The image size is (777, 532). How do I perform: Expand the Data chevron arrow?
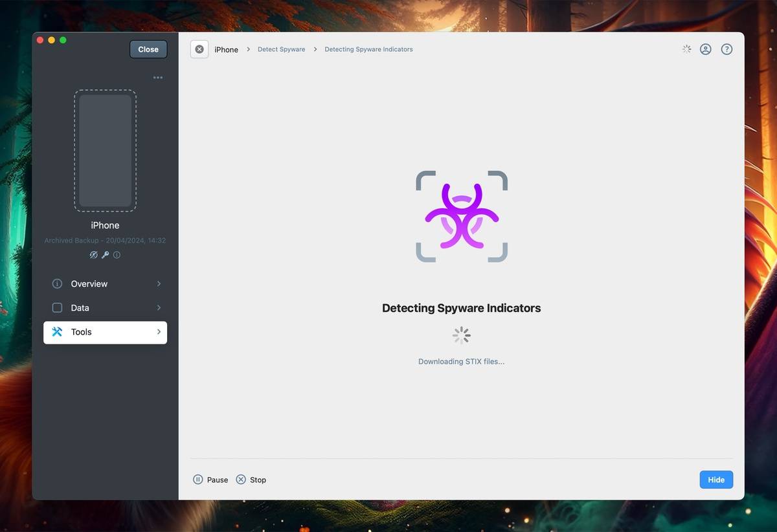(159, 308)
